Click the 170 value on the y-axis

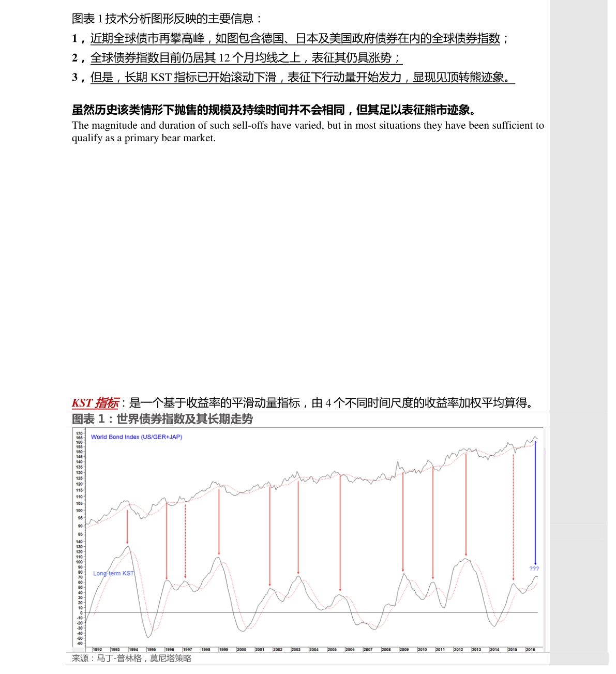point(80,433)
